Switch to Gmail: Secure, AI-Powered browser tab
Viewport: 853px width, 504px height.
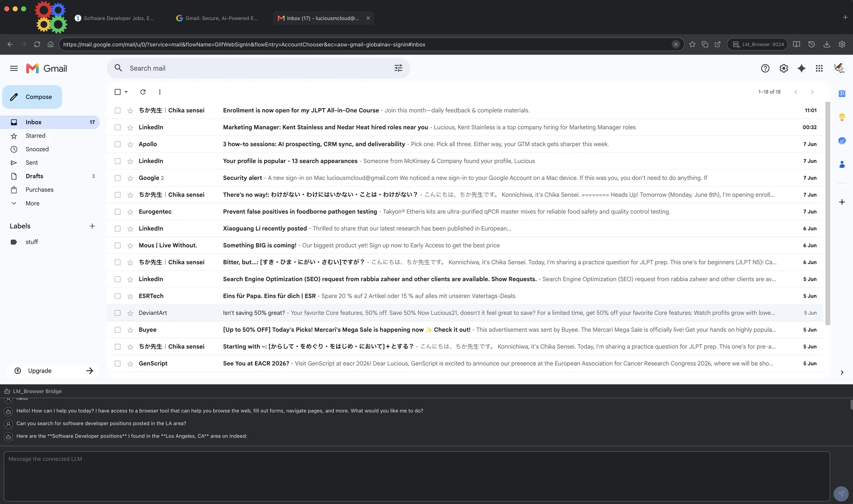217,18
